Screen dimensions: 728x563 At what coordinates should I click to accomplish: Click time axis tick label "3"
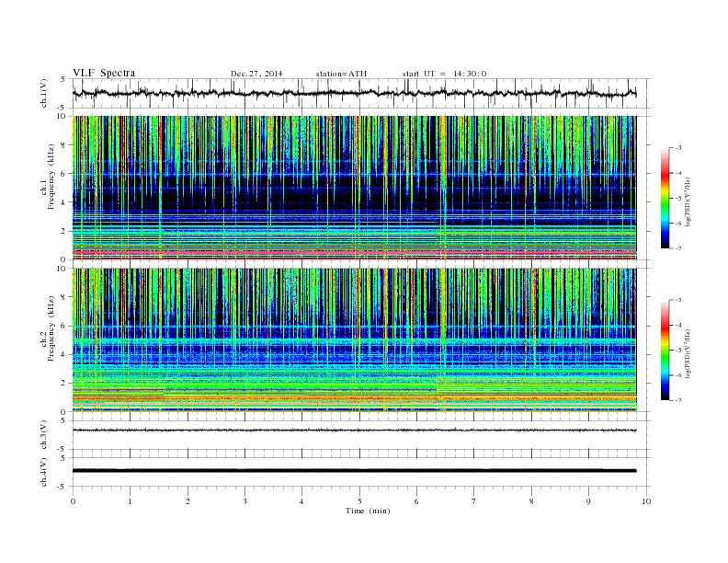[245, 501]
